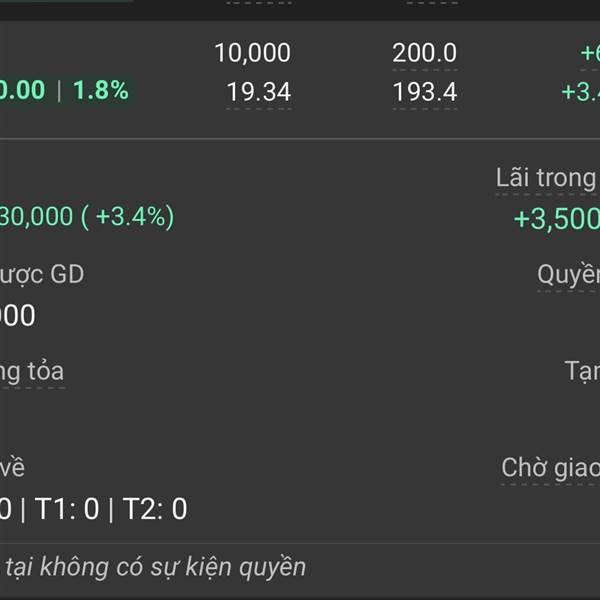Screen dimensions: 600x600
Task: Click the Chờ giao underlined label
Action: 550,468
